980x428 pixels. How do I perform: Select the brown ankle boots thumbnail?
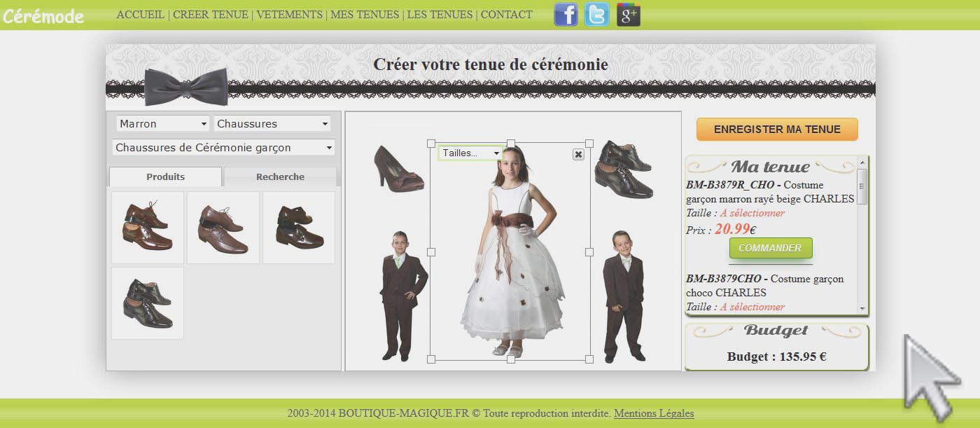(x=299, y=227)
